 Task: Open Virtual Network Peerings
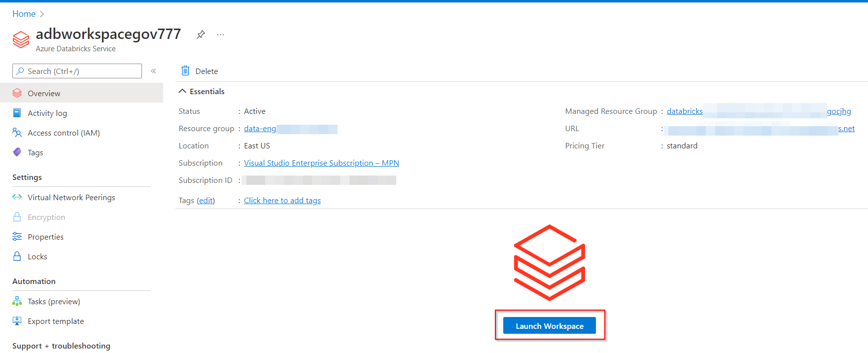[x=71, y=197]
